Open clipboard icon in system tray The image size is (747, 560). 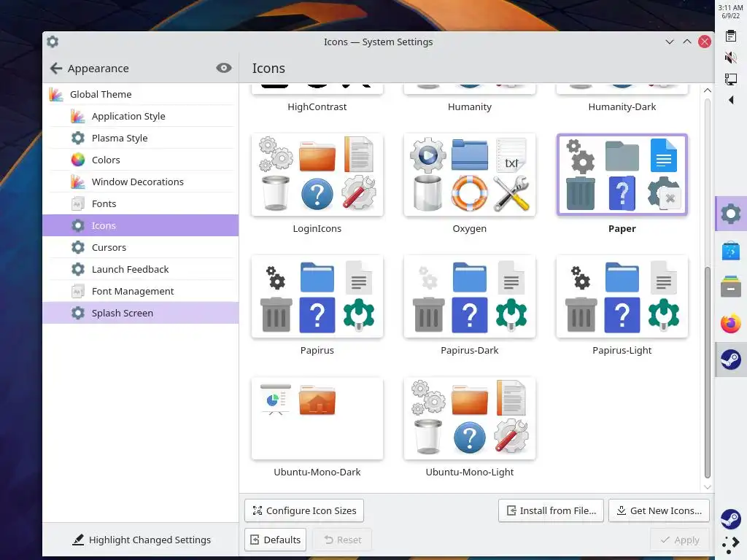click(x=730, y=36)
